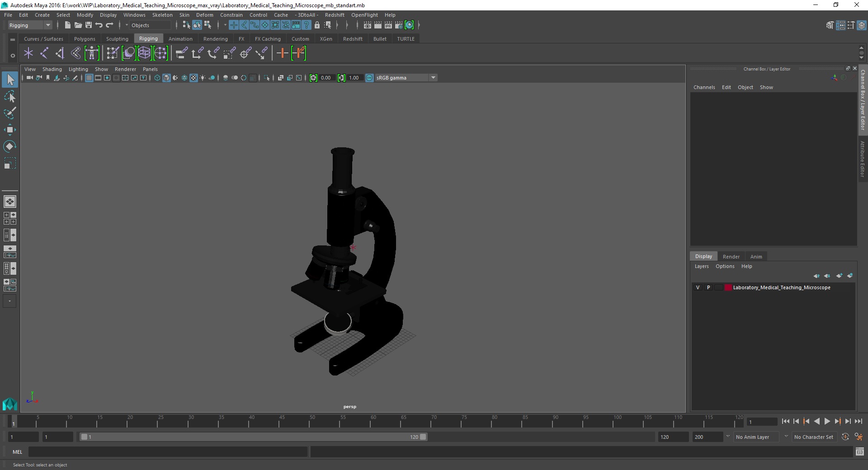Click the Microscope layer red color swatch

[x=728, y=287]
